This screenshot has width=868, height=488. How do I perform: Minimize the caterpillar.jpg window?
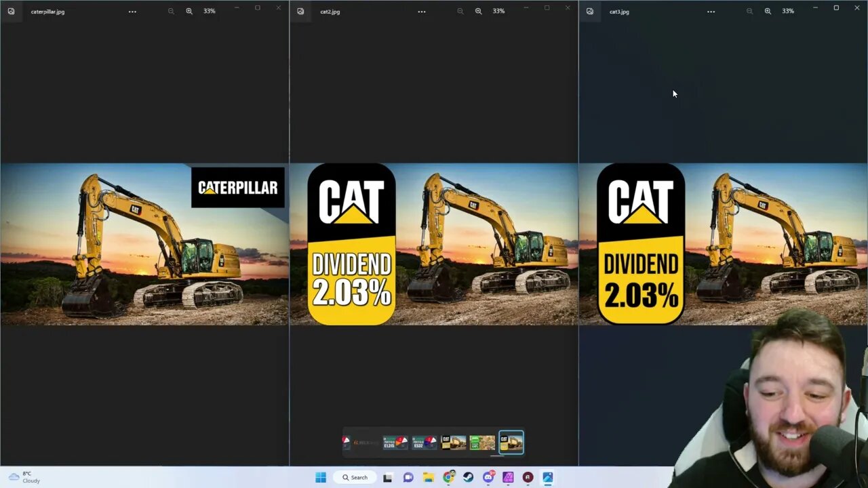click(x=237, y=7)
